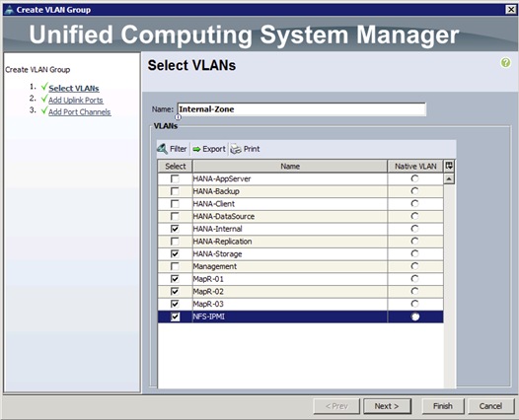Uncheck the MapR-03 checkbox
519x420 pixels.
175,304
